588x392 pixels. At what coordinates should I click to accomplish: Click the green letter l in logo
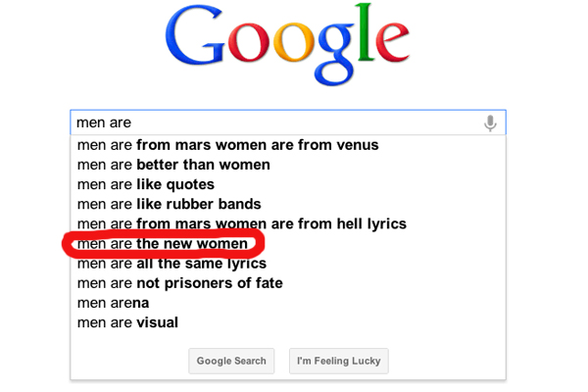tap(365, 31)
